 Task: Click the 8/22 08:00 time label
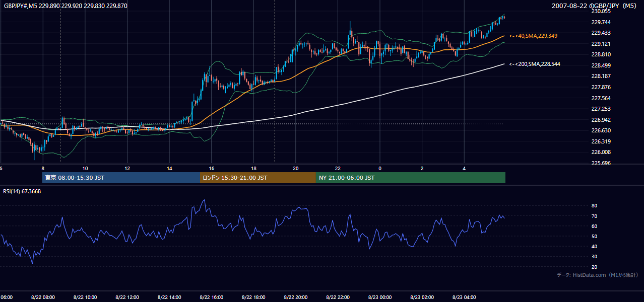pos(43,297)
